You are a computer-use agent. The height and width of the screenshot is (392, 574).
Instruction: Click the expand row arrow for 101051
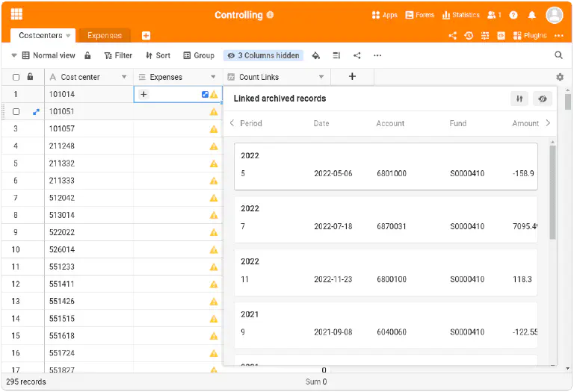coord(36,112)
